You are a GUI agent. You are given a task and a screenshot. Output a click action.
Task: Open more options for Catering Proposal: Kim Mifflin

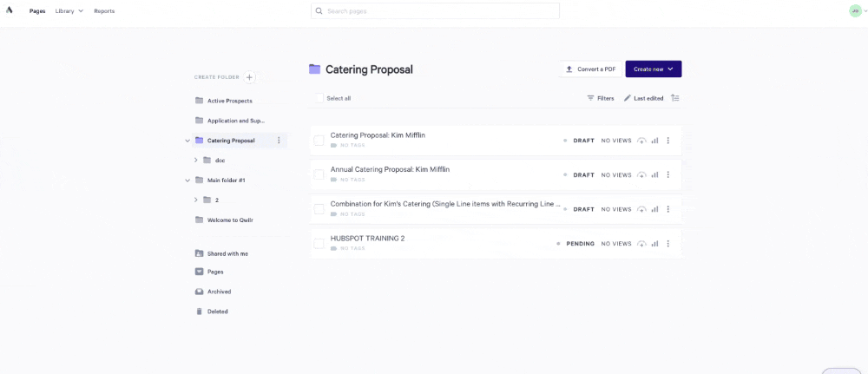(668, 141)
